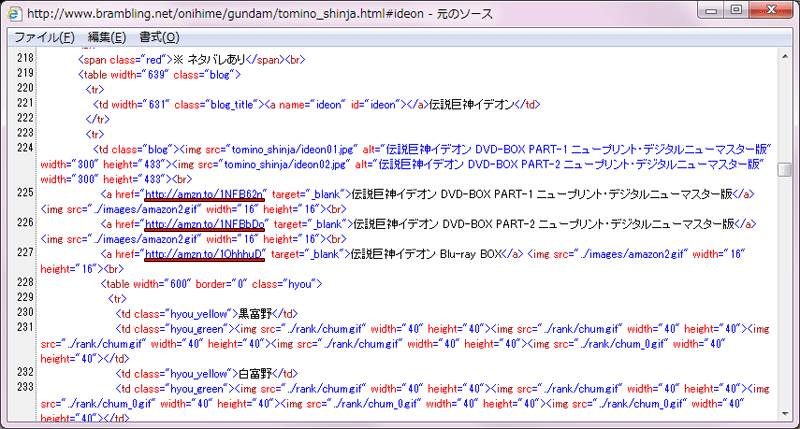This screenshot has width=800, height=429.
Task: Click 伝説巨神イデオン text on line 221
Action: tap(471, 105)
